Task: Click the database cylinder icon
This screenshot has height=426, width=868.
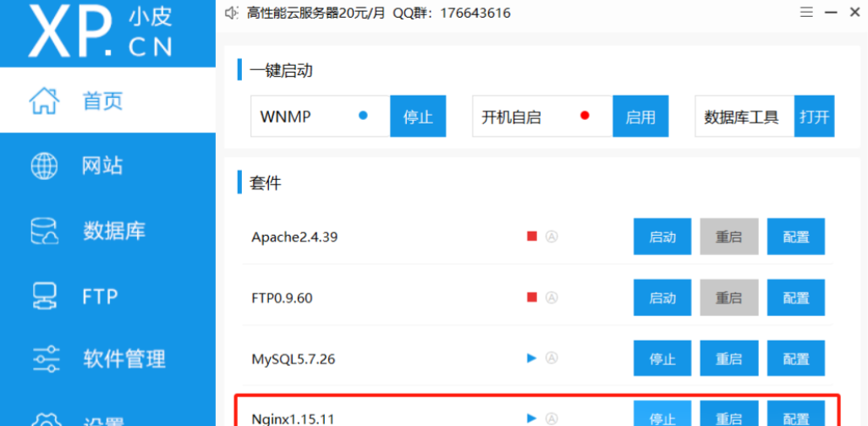Action: pos(44,231)
